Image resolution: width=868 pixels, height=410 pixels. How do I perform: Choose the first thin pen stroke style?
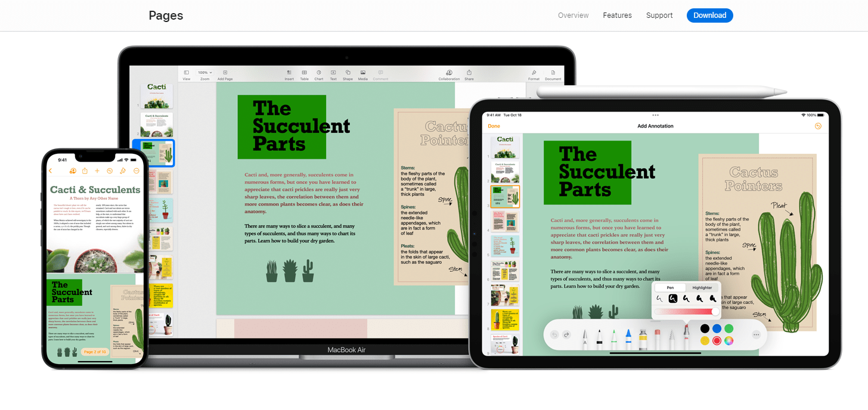[x=659, y=299]
